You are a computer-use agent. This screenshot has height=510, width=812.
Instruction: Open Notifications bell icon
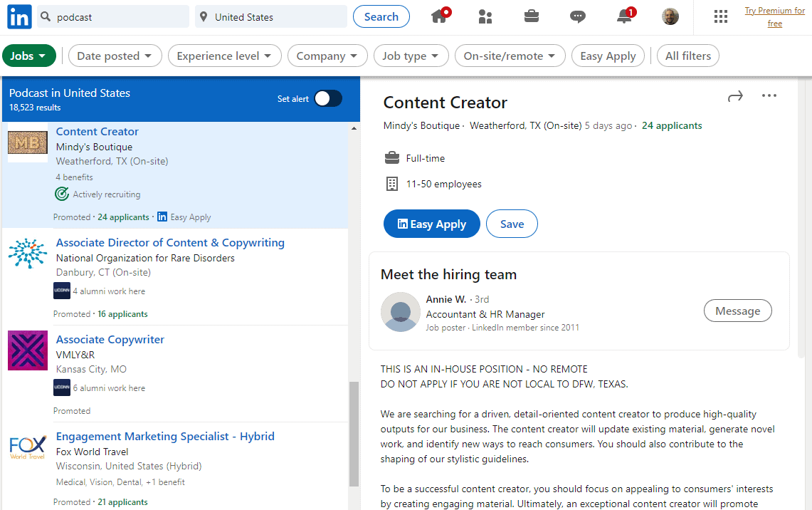[x=625, y=15]
